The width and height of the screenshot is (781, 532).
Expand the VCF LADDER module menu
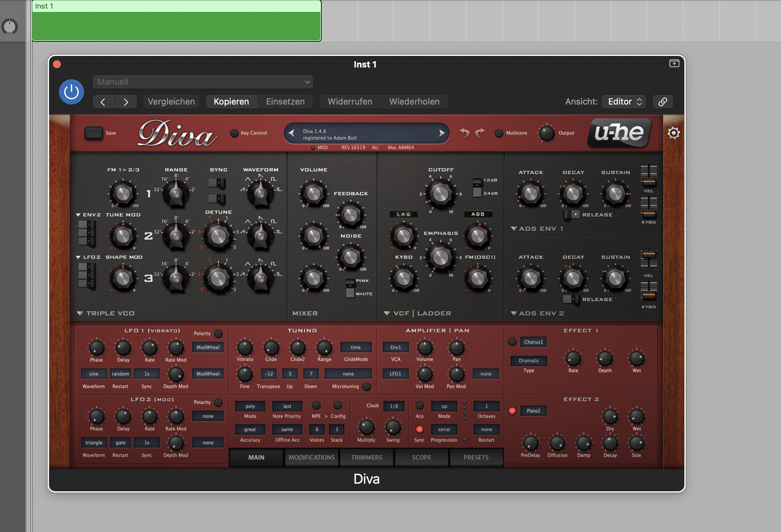coord(387,313)
